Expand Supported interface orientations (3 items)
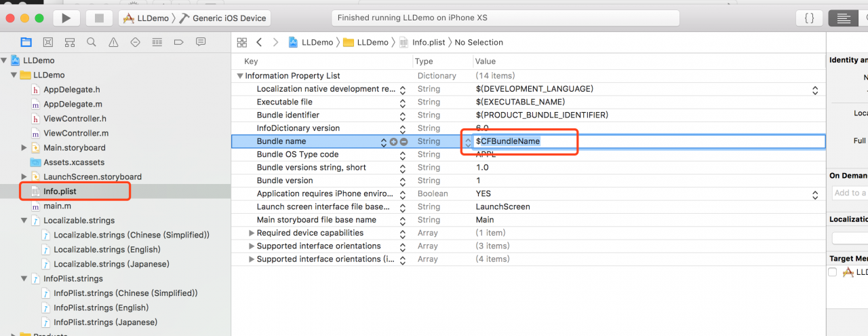868x336 pixels. tap(252, 246)
